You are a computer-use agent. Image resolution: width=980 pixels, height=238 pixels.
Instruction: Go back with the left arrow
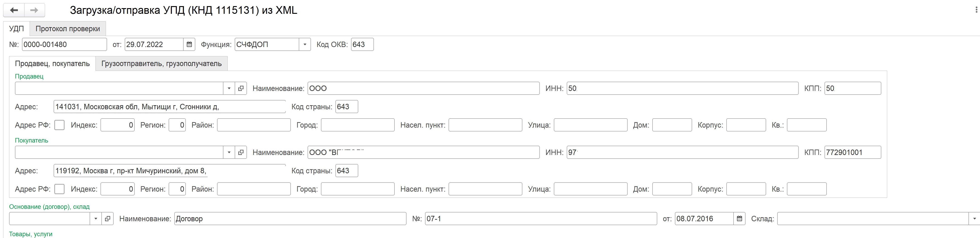(14, 10)
